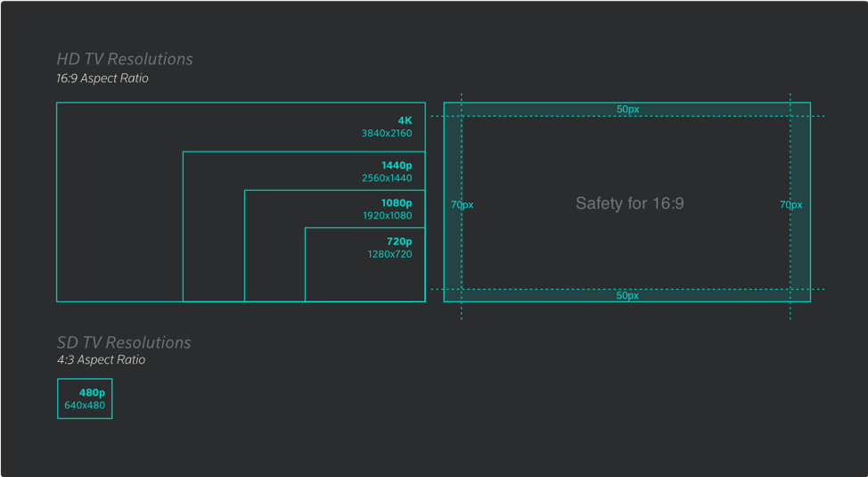Click the '16:9 Aspect Ratio' subtitle
This screenshot has height=477, width=868.
click(x=102, y=78)
